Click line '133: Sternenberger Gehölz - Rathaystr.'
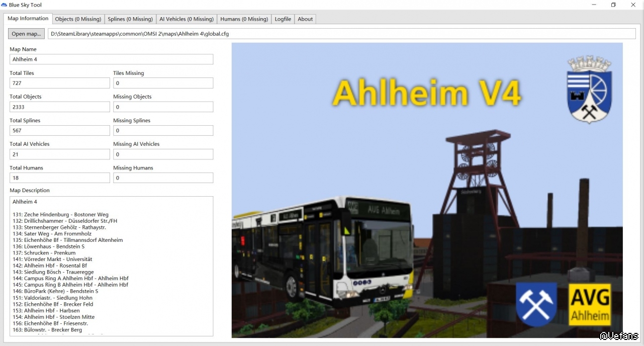 [x=59, y=227]
